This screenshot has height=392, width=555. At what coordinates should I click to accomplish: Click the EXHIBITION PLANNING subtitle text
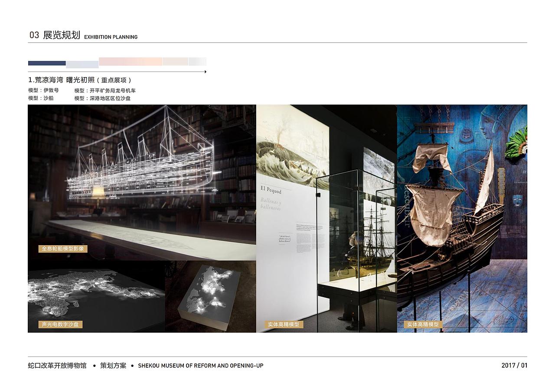[x=111, y=37]
